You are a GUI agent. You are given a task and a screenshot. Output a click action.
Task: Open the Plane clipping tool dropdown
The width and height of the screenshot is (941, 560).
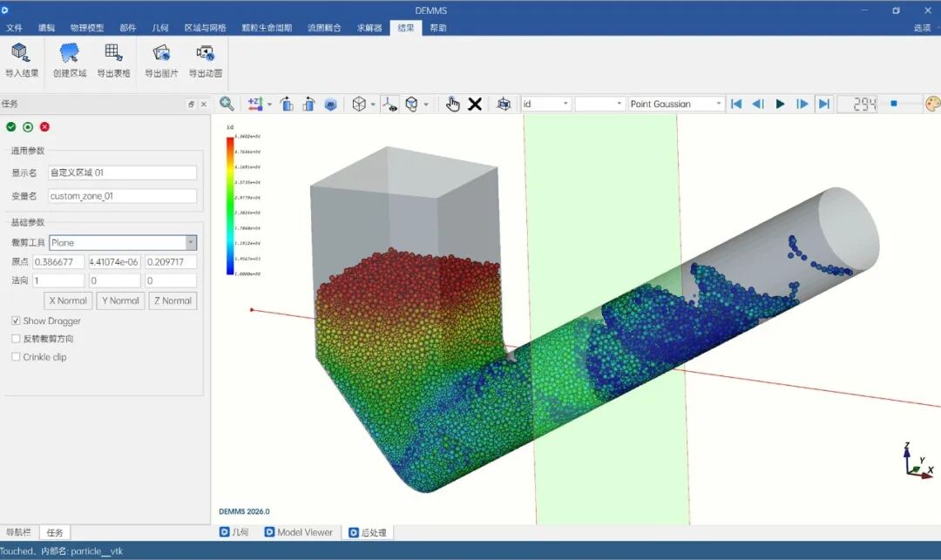123,243
